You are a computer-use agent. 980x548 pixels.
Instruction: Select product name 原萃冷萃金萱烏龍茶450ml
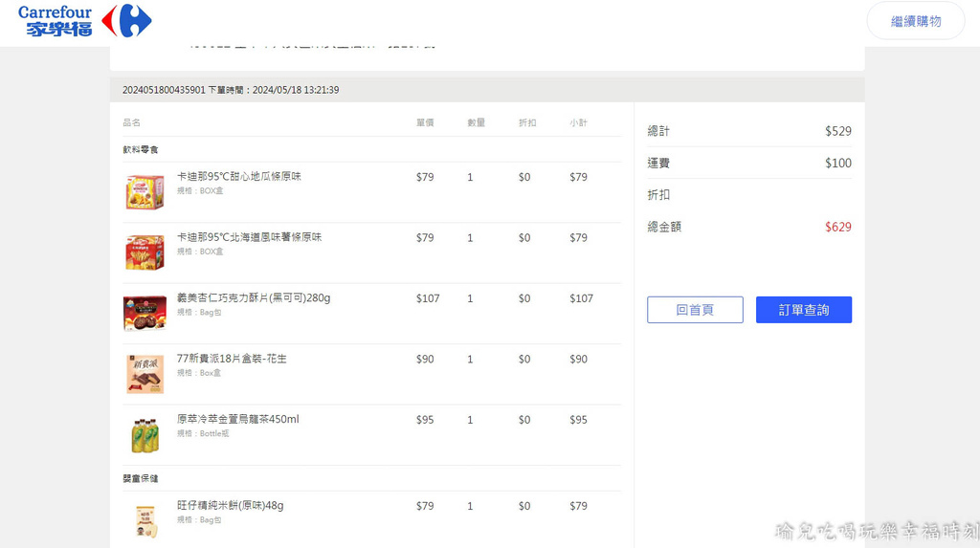tap(238, 419)
